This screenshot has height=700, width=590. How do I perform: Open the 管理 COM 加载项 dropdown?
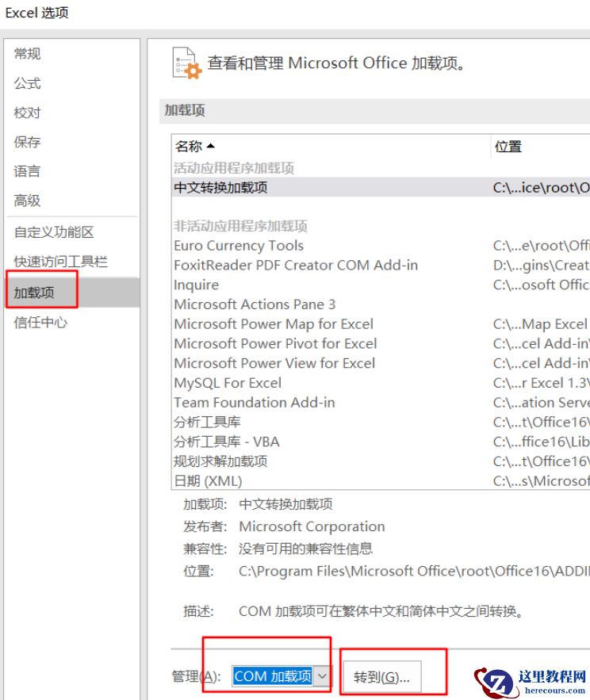[281, 676]
